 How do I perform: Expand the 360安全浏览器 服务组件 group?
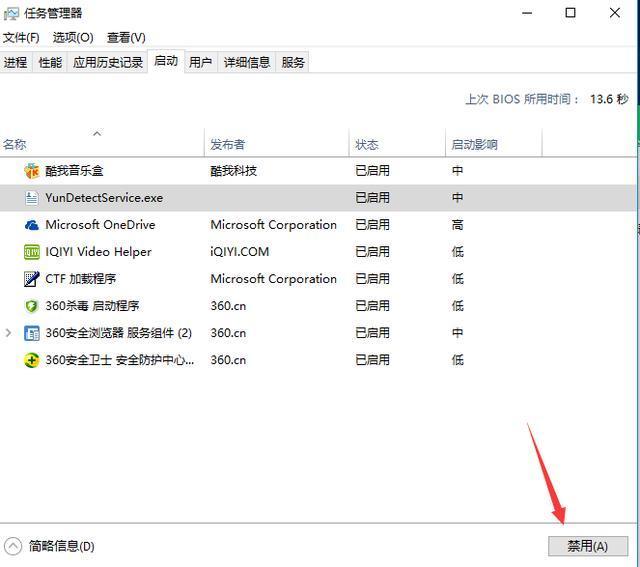(8, 333)
